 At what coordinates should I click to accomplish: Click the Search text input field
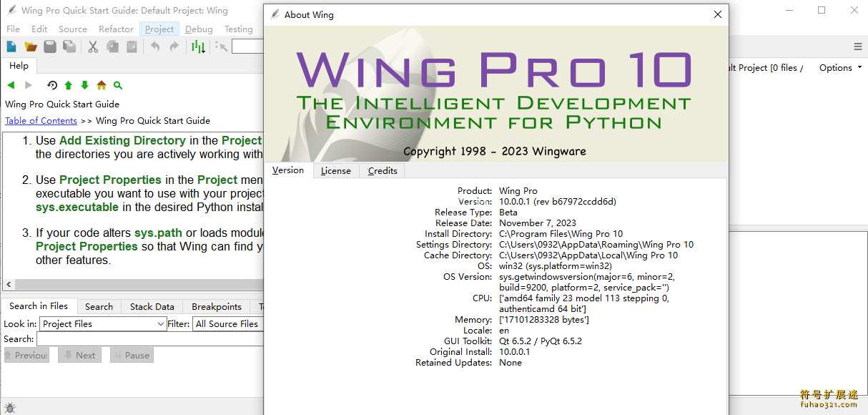(x=149, y=338)
